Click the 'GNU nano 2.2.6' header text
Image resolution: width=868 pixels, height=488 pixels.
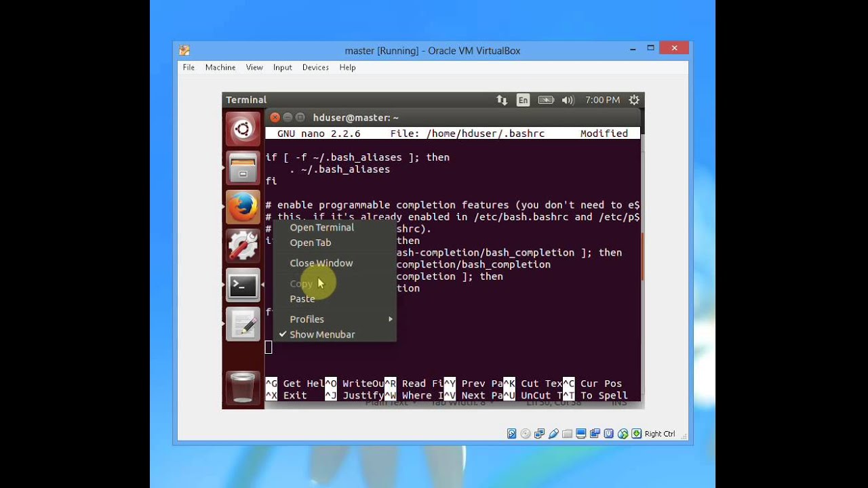(x=319, y=134)
